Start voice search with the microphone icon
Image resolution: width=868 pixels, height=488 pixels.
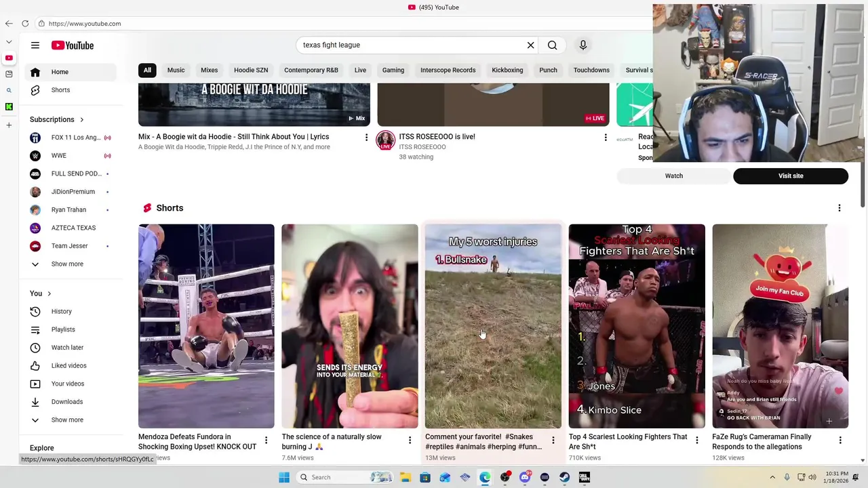583,45
